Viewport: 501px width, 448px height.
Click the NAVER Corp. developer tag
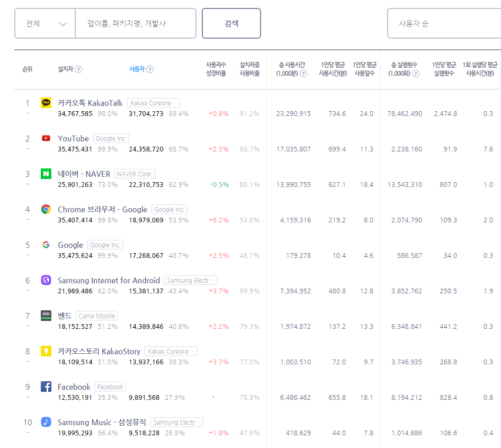(135, 174)
